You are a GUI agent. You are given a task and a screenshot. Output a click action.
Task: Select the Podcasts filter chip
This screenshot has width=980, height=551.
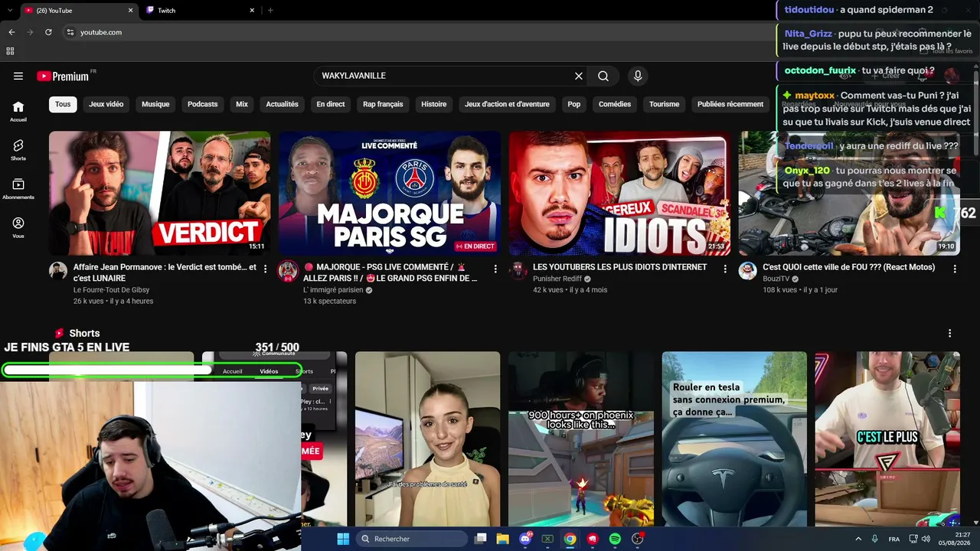(x=203, y=104)
